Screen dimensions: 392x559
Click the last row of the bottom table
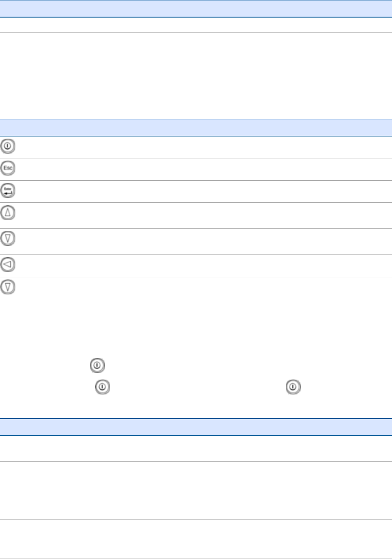pos(196,539)
